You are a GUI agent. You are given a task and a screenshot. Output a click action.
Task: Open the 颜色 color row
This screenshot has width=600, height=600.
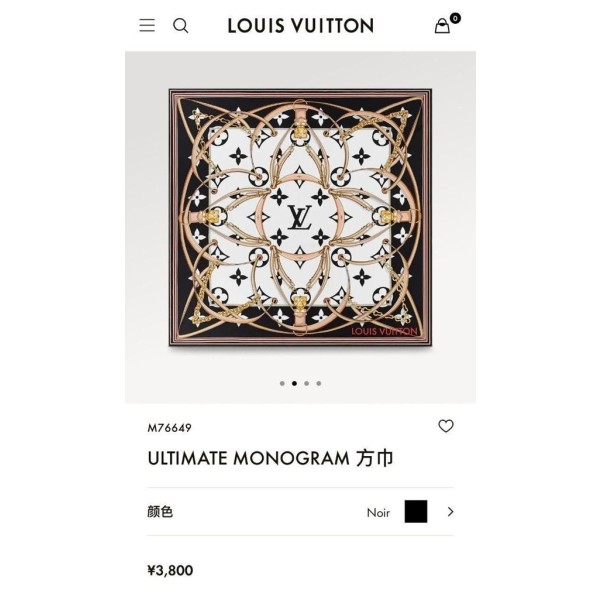[x=300, y=512]
